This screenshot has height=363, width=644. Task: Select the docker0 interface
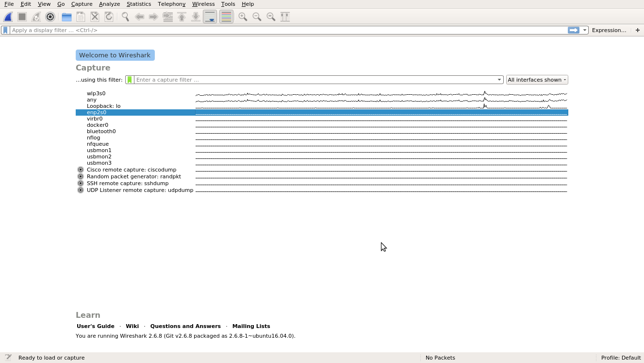click(322, 125)
